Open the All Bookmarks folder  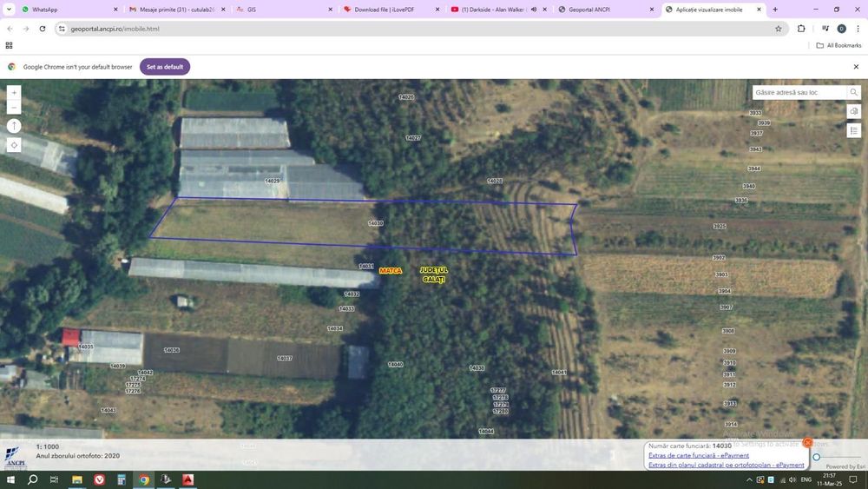pyautogui.click(x=838, y=45)
